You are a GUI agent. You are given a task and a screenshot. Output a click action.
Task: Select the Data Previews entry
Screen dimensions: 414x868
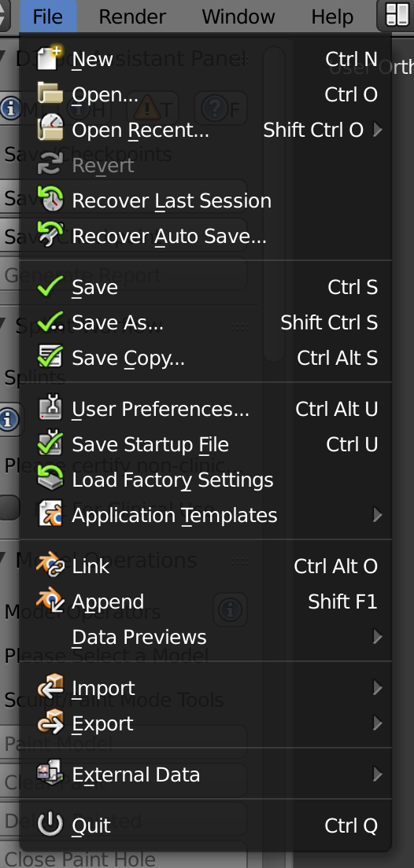[205, 637]
